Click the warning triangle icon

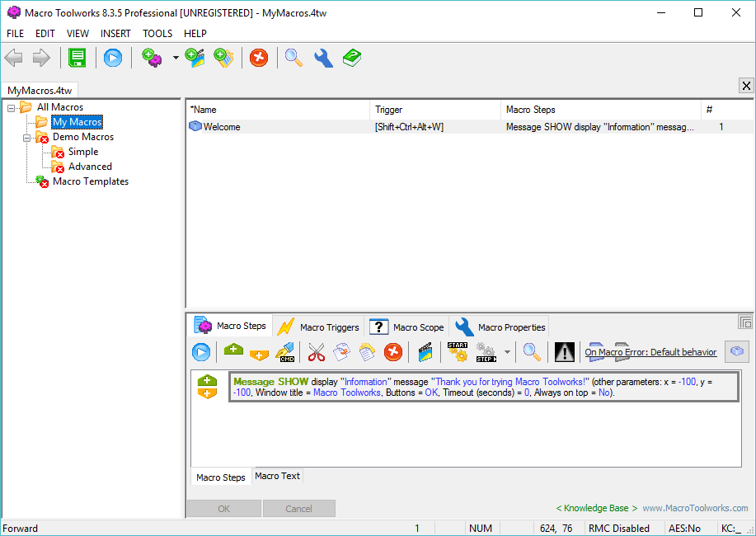pos(564,352)
